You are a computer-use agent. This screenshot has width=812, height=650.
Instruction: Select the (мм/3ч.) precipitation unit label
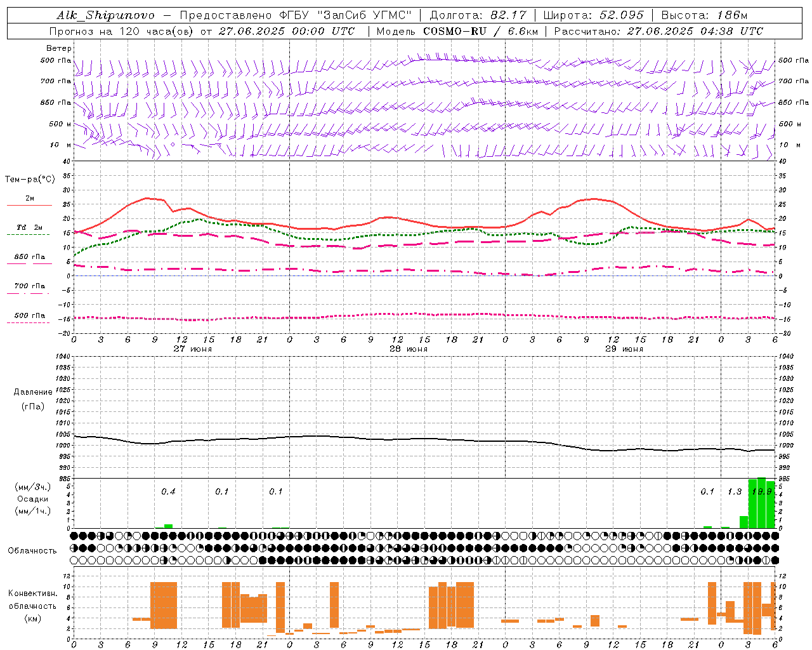[x=33, y=487]
